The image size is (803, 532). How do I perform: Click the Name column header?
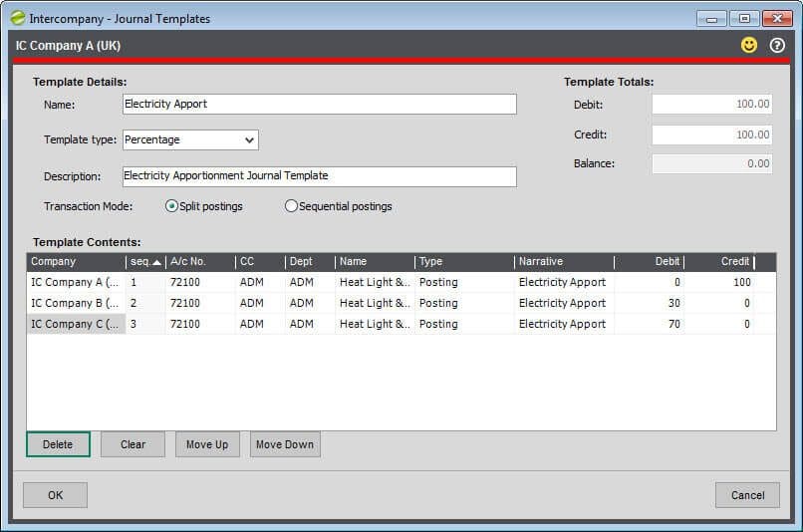pos(375,262)
